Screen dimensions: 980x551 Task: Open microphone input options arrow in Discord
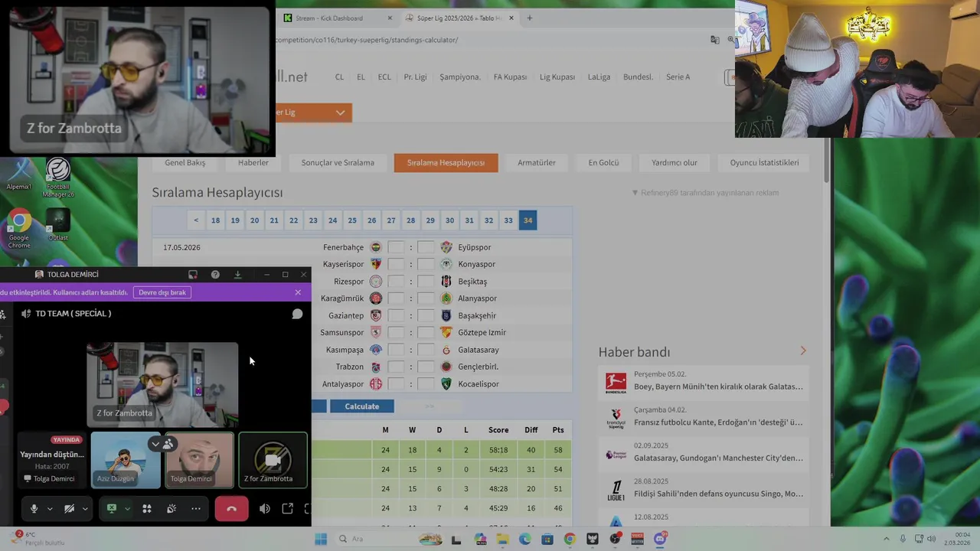50,509
